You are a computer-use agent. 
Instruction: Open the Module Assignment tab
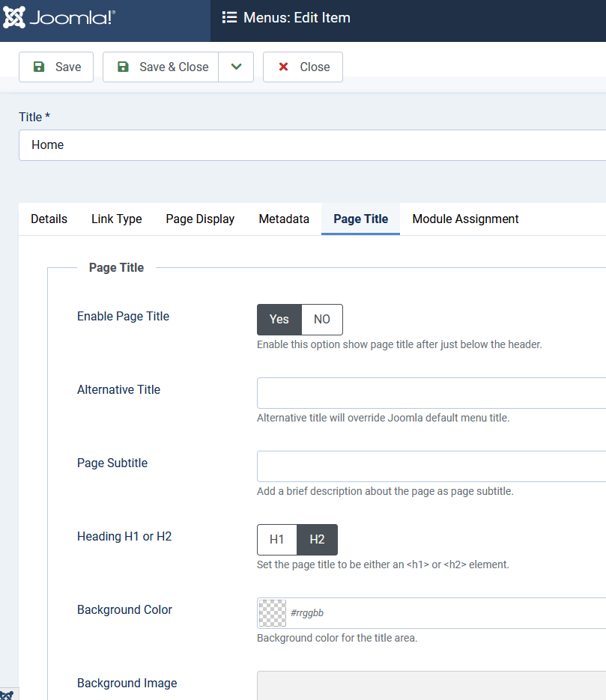(465, 219)
